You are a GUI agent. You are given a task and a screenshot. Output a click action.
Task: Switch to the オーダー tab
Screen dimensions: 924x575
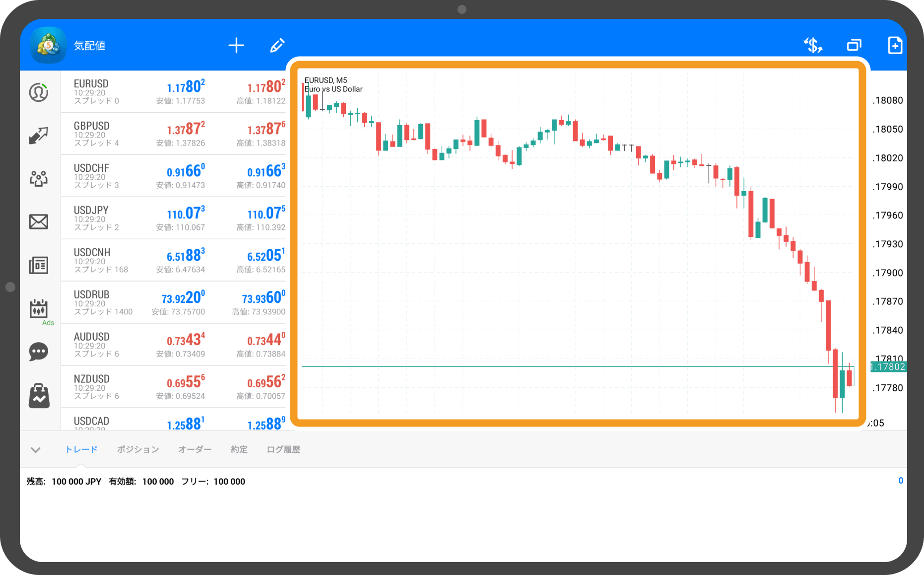195,449
